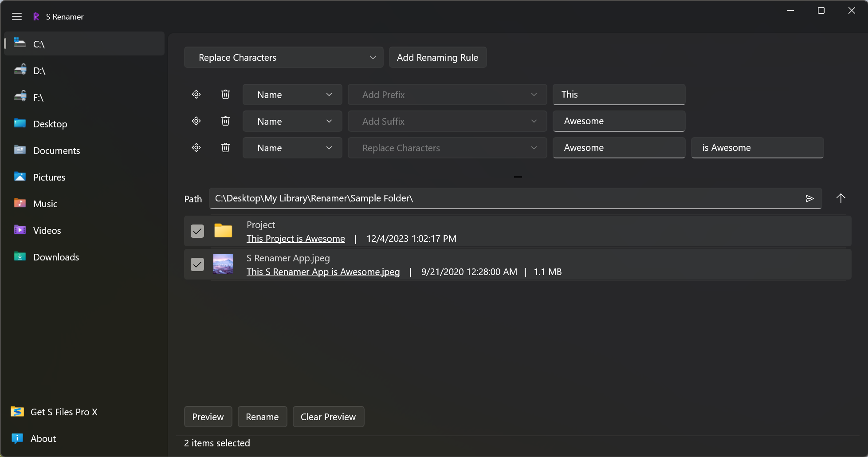
Task: Maximize the S Renamer window
Action: click(821, 10)
